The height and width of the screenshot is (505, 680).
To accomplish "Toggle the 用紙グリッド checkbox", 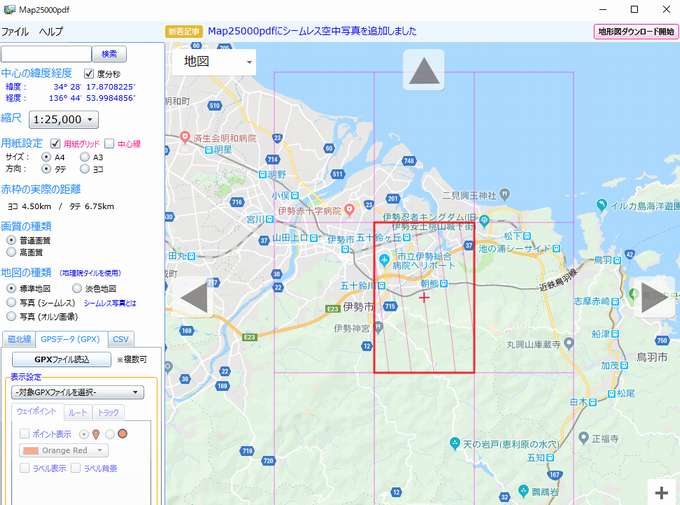I will [x=55, y=143].
